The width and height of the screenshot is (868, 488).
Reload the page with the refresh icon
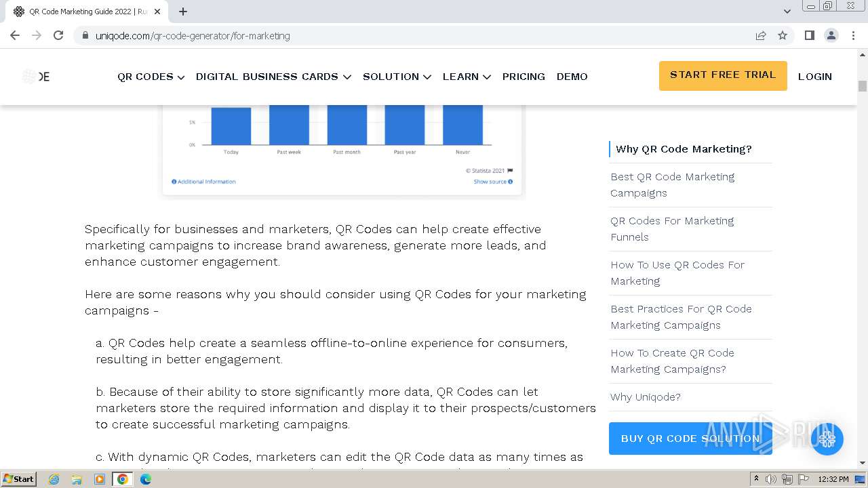(58, 35)
